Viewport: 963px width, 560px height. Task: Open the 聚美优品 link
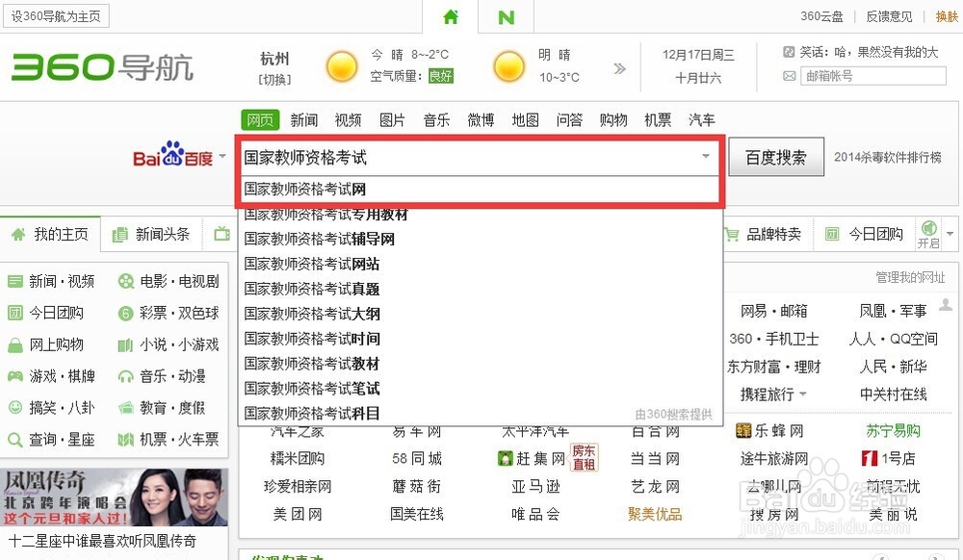tap(655, 514)
